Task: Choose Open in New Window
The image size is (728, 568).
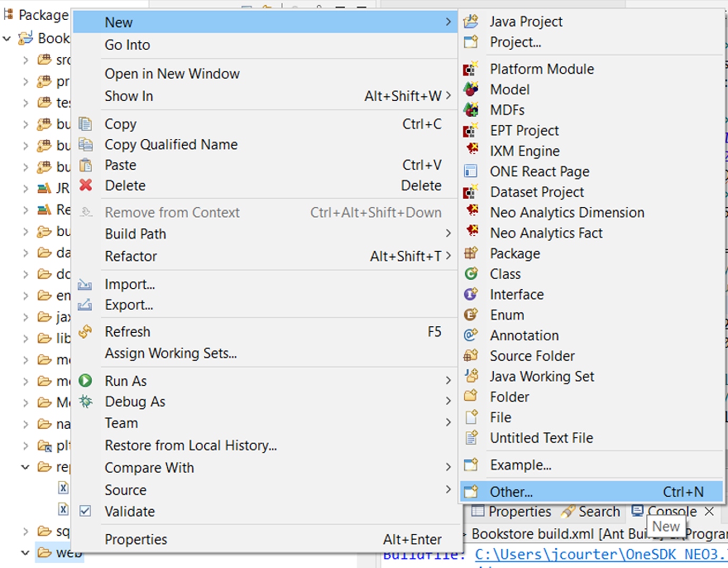Action: coord(265,74)
